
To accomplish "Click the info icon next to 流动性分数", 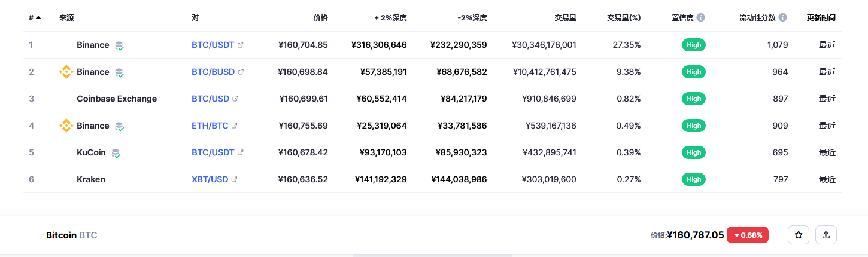I will 782,18.
